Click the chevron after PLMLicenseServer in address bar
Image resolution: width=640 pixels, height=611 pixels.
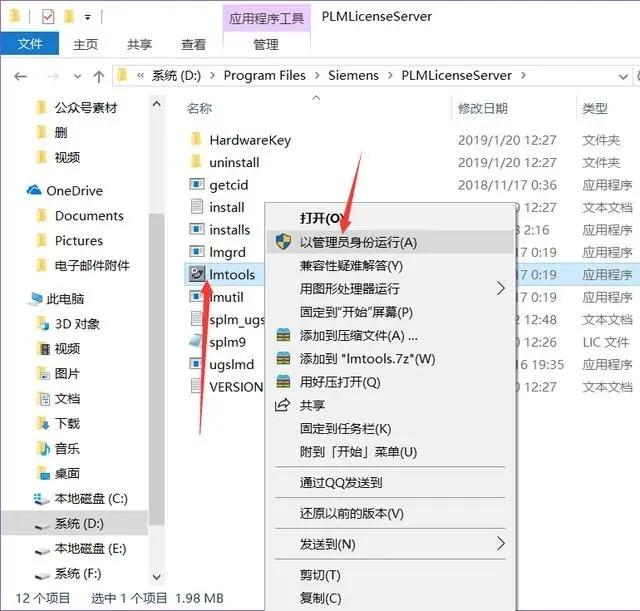pos(523,76)
